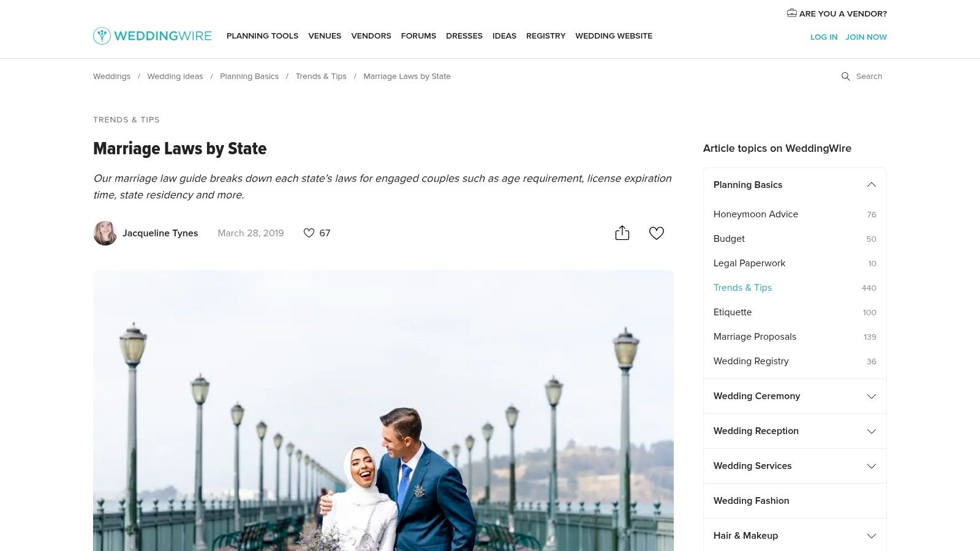Open the Wedding Website menu item
The image size is (980, 551).
614,36
